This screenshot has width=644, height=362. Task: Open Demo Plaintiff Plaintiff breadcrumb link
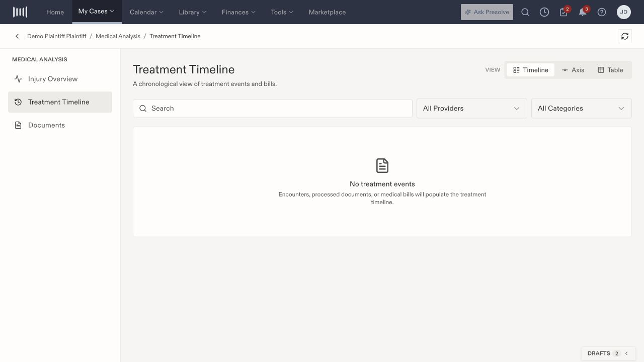click(x=57, y=36)
